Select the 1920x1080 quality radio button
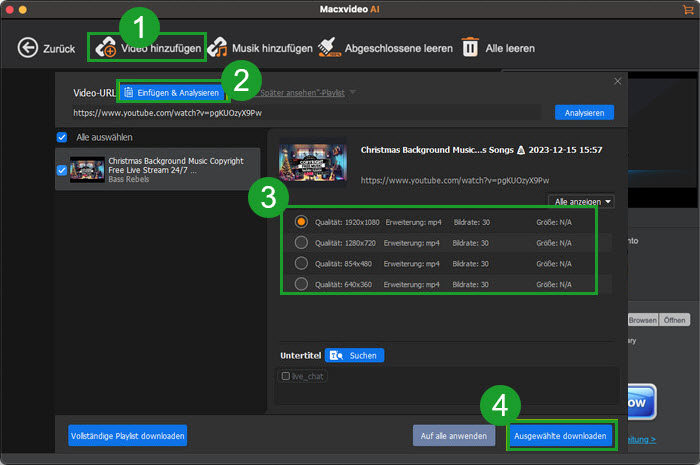 pyautogui.click(x=301, y=222)
